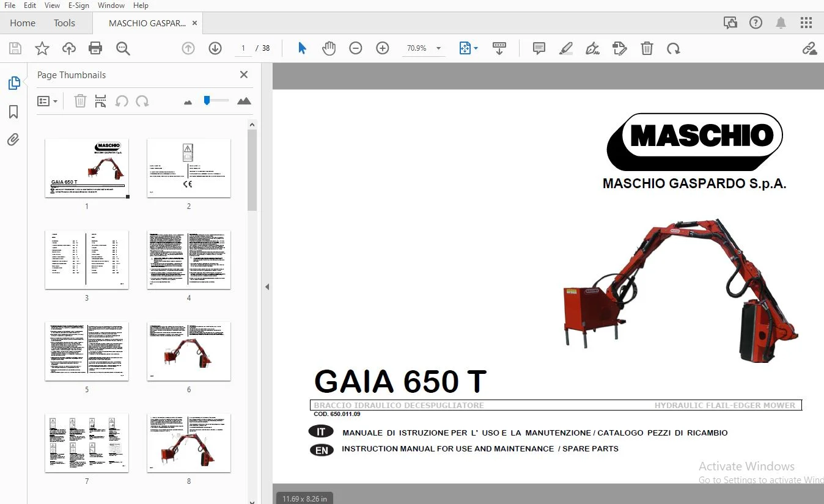Screen dimensions: 824x504
Task: Select page 1 thumbnail
Action: 87,168
